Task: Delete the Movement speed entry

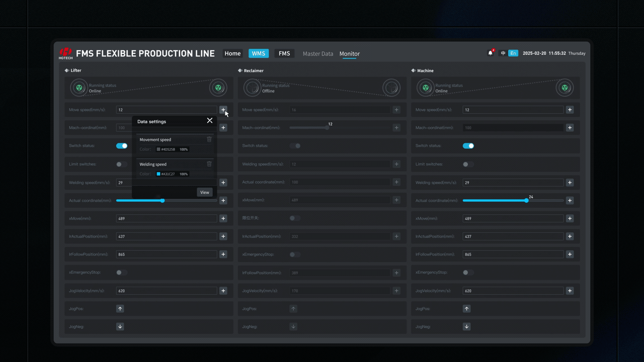Action: tap(209, 139)
